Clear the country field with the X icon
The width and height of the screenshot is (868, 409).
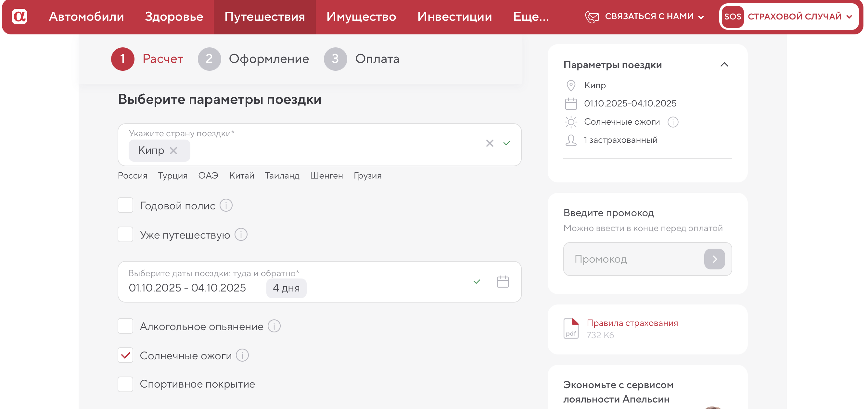pos(490,143)
